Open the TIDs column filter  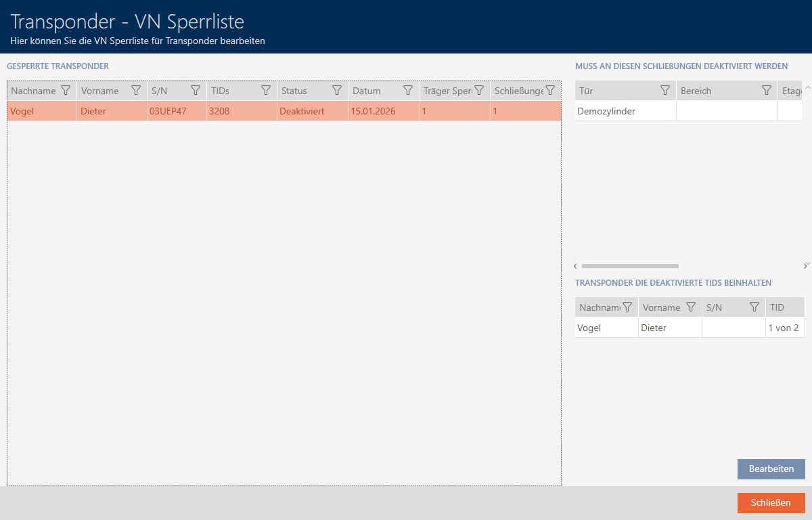266,91
